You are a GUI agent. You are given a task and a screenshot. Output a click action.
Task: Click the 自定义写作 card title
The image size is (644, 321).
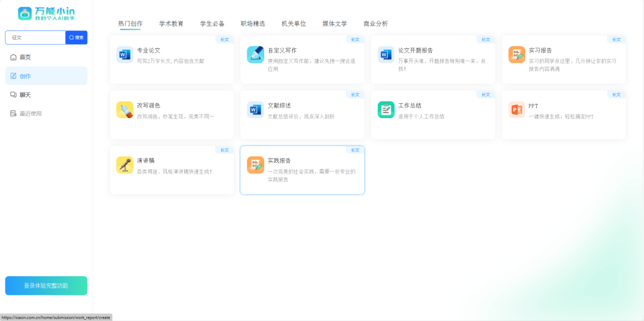pos(282,51)
